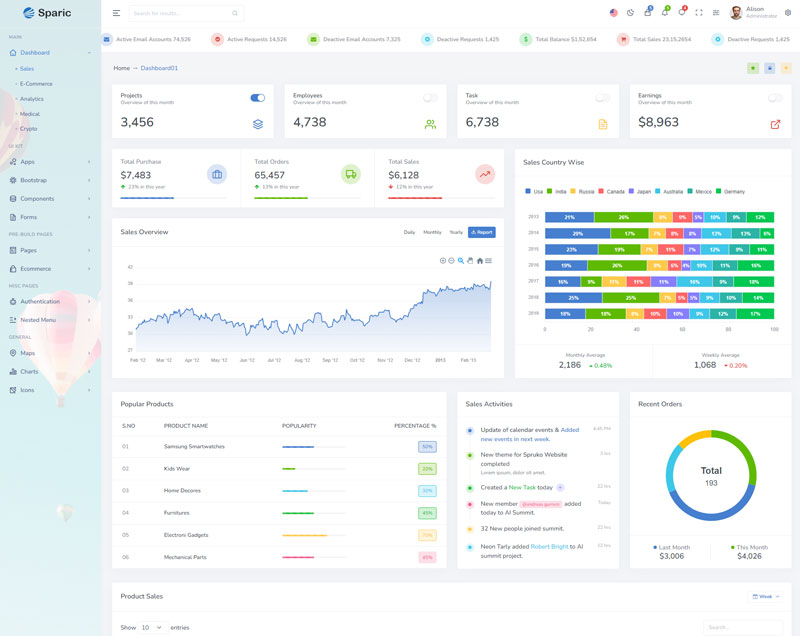Select the Monthly tab in Sales Overview
Viewport: 800px width, 636px height.
click(432, 232)
